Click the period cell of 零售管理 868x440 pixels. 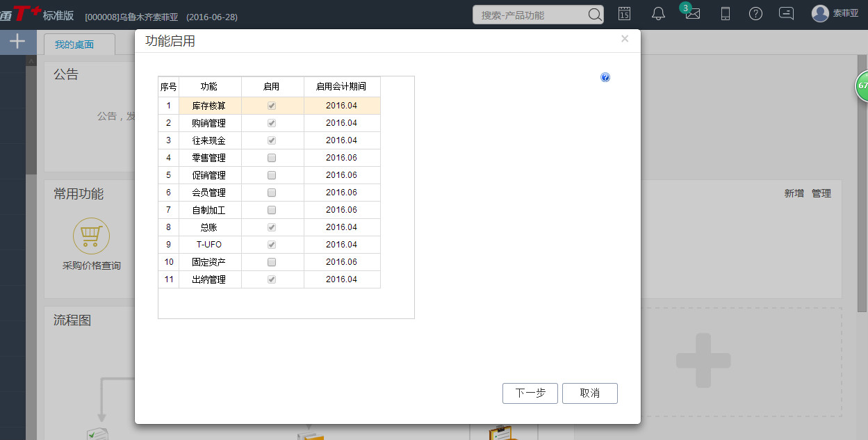342,158
